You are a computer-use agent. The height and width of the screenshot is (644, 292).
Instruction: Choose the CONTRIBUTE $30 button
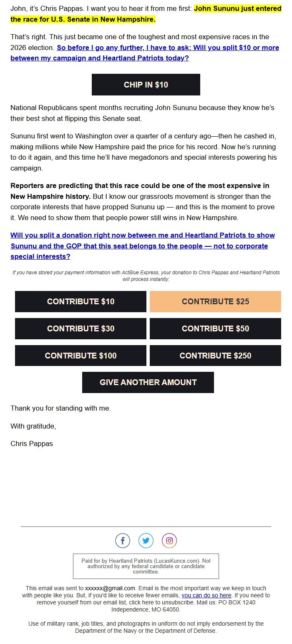(x=81, y=328)
